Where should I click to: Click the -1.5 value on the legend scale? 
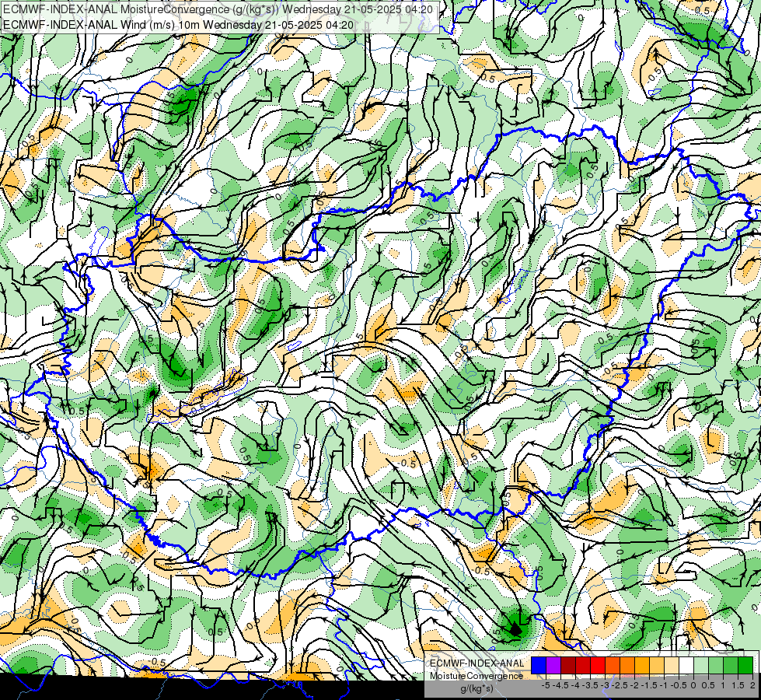[x=649, y=685]
